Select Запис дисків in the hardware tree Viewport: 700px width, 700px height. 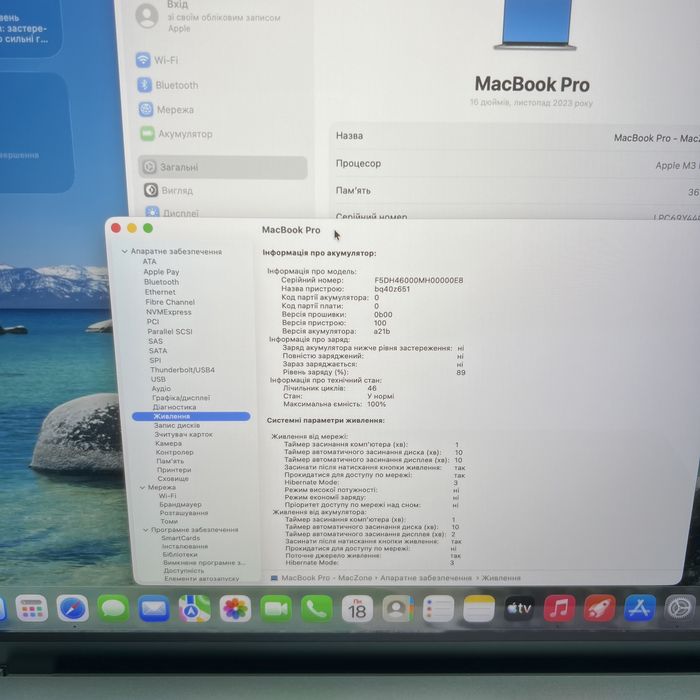(x=177, y=426)
